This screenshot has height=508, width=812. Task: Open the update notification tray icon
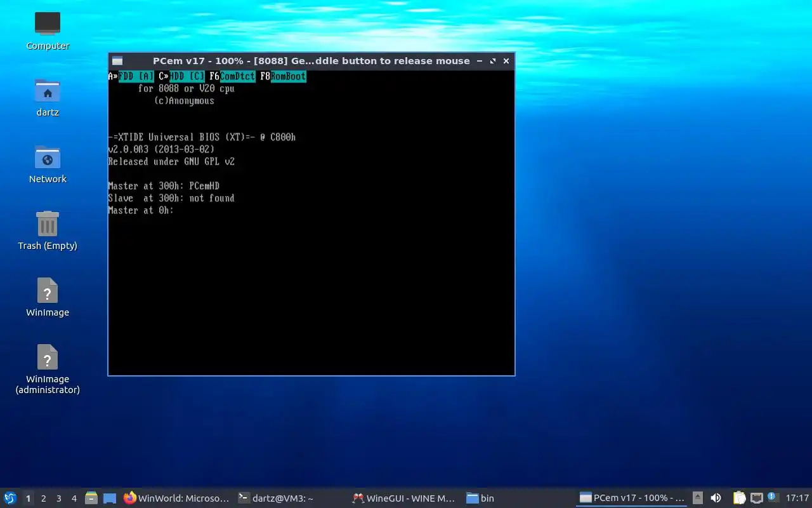772,497
